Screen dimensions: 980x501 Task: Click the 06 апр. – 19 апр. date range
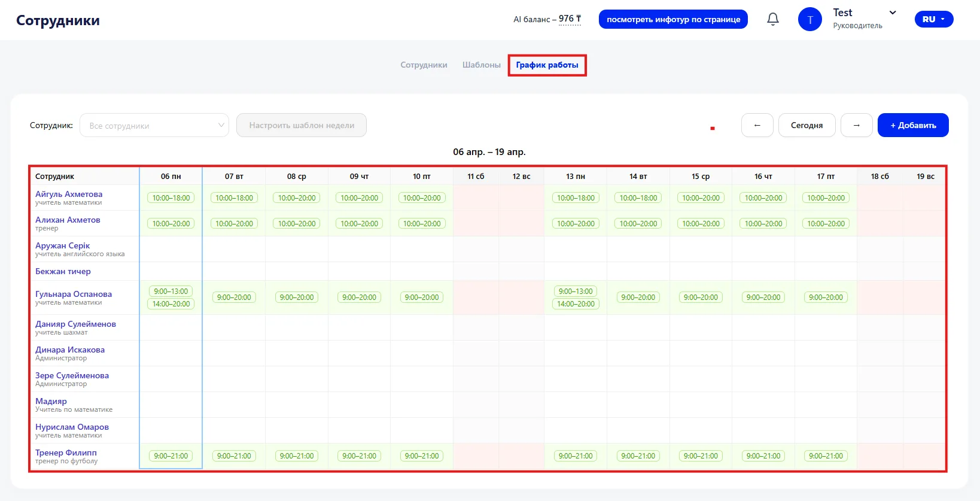pos(489,152)
